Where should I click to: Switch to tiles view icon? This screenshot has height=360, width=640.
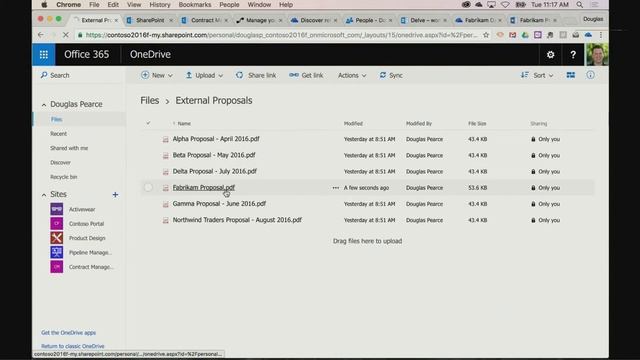[571, 75]
